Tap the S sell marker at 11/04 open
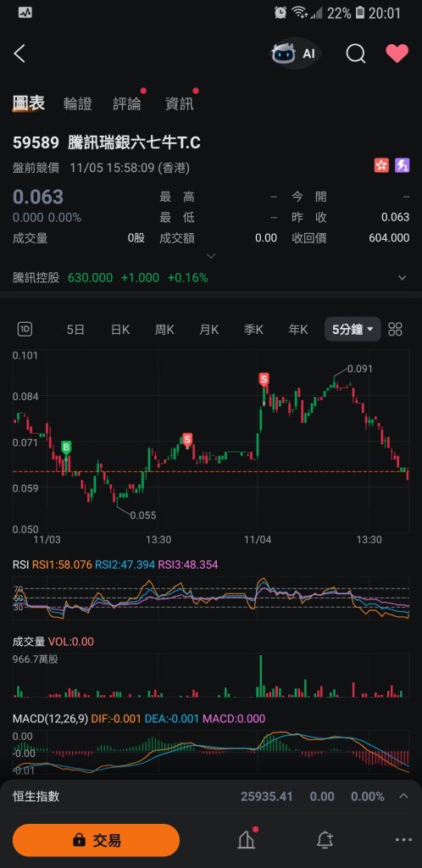Viewport: 422px width, 868px height. pos(264,379)
